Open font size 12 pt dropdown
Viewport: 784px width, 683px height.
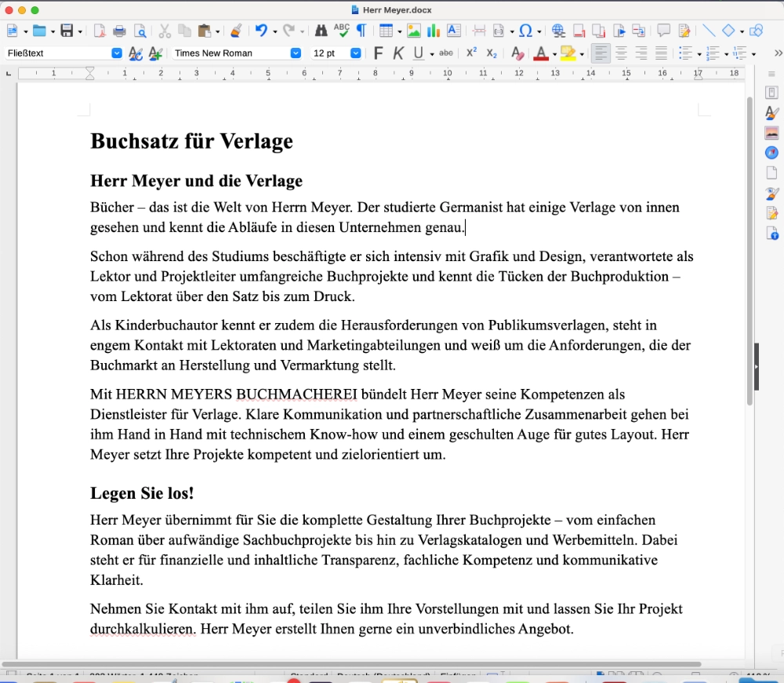[355, 53]
